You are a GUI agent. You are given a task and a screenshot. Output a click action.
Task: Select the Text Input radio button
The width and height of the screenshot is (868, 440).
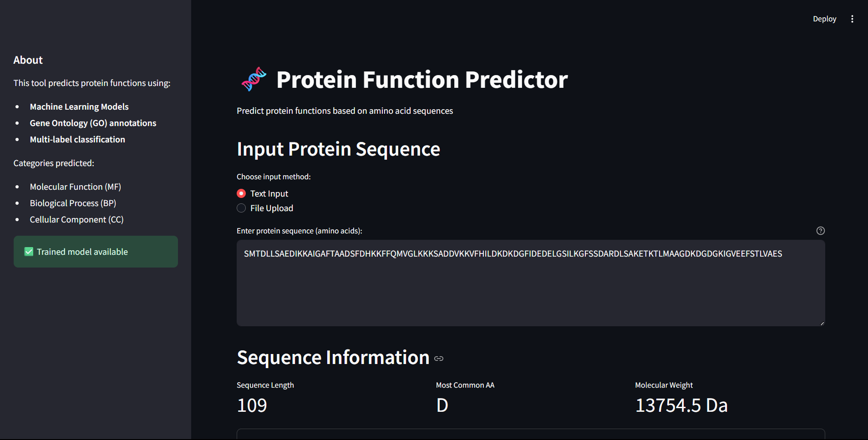tap(241, 193)
